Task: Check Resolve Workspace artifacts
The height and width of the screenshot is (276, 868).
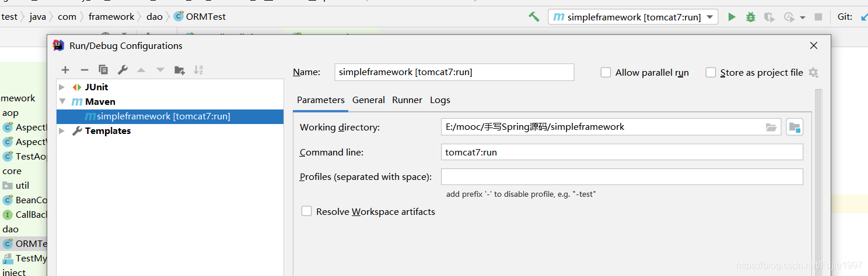Action: coord(306,211)
